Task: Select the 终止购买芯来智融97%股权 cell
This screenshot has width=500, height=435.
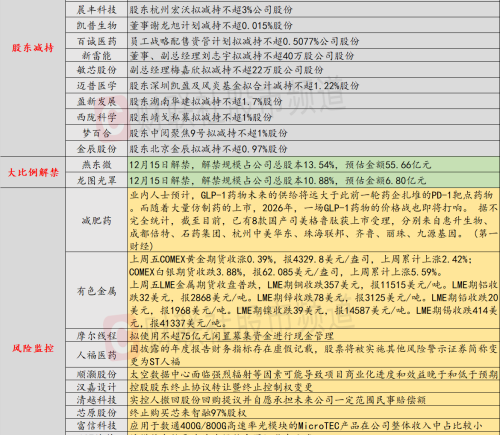Action: [314, 412]
